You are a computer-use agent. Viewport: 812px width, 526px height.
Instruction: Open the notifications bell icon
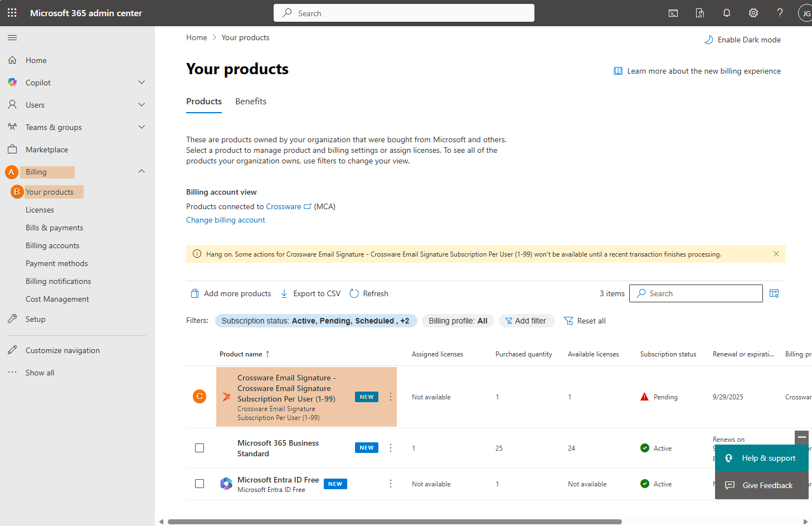click(726, 13)
